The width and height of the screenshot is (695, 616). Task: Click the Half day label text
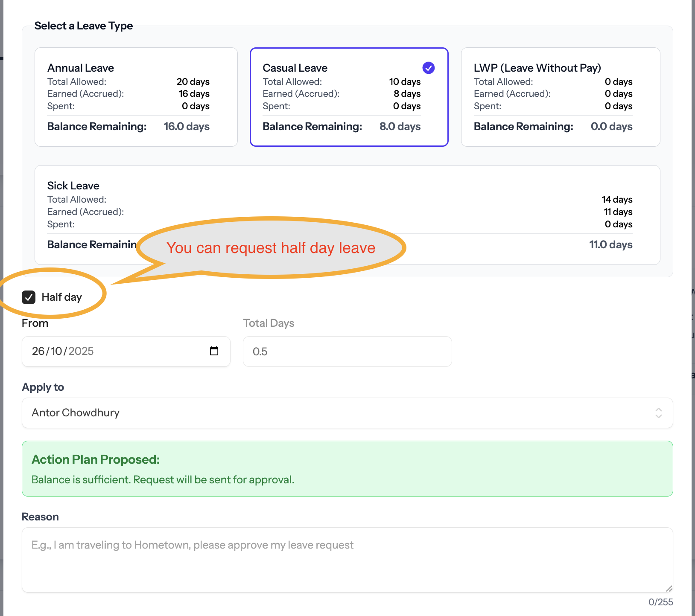pyautogui.click(x=61, y=297)
